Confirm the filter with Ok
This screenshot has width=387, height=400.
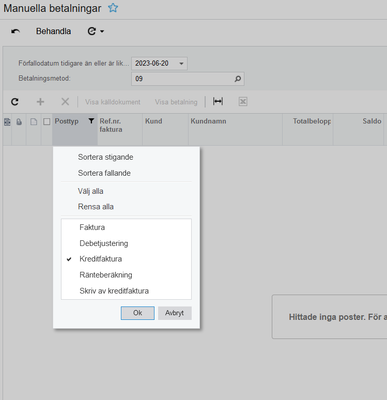click(x=138, y=313)
